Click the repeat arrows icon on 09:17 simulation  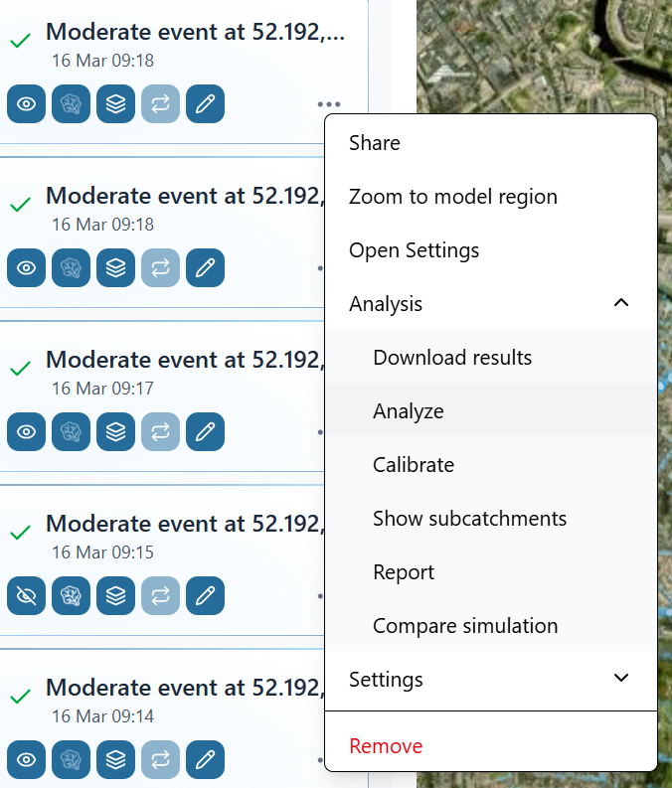[160, 432]
